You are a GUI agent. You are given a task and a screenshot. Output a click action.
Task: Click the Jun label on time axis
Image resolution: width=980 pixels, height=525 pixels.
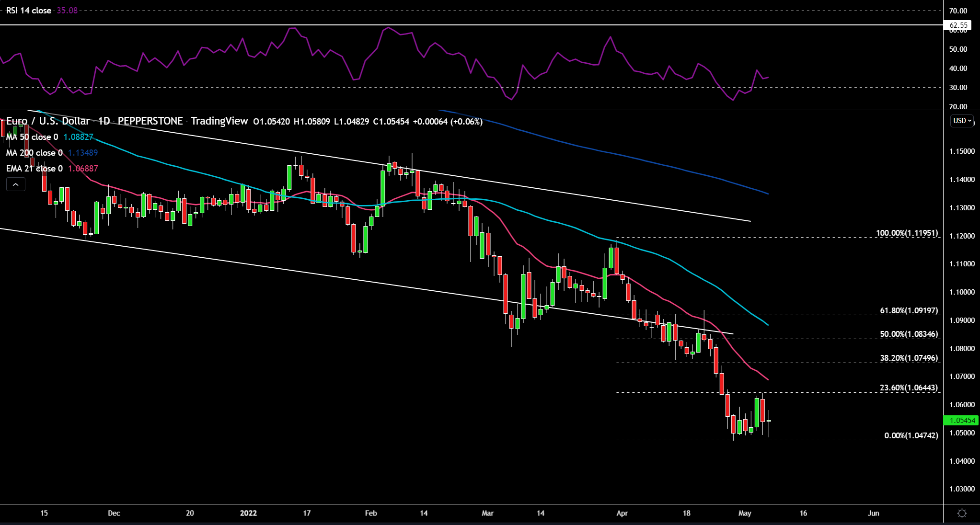point(874,514)
